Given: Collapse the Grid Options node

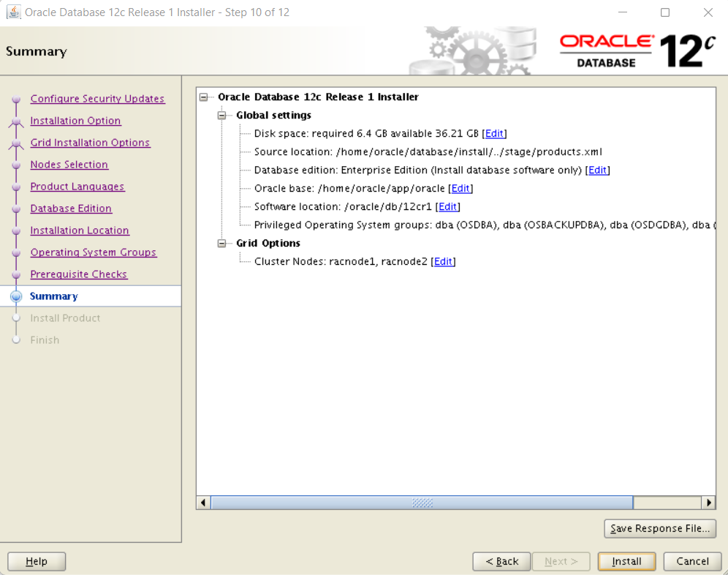Looking at the screenshot, I should [x=222, y=243].
